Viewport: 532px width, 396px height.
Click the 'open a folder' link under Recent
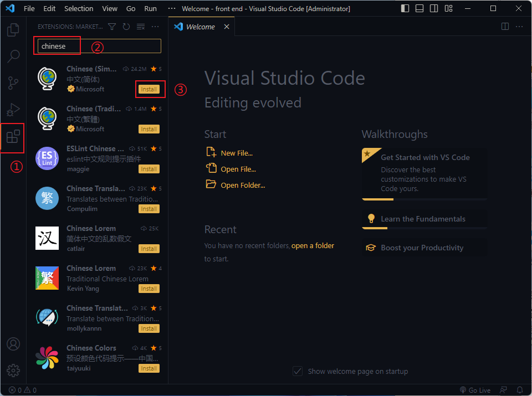313,245
